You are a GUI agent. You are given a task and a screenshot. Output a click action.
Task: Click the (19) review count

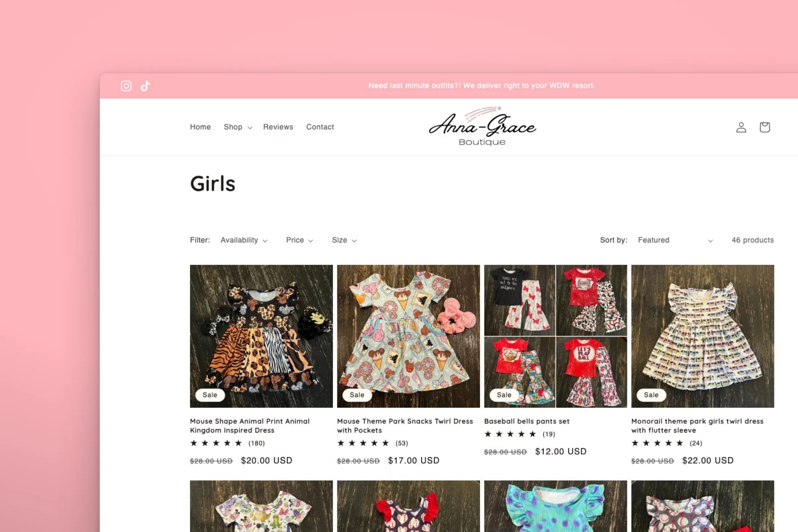549,434
